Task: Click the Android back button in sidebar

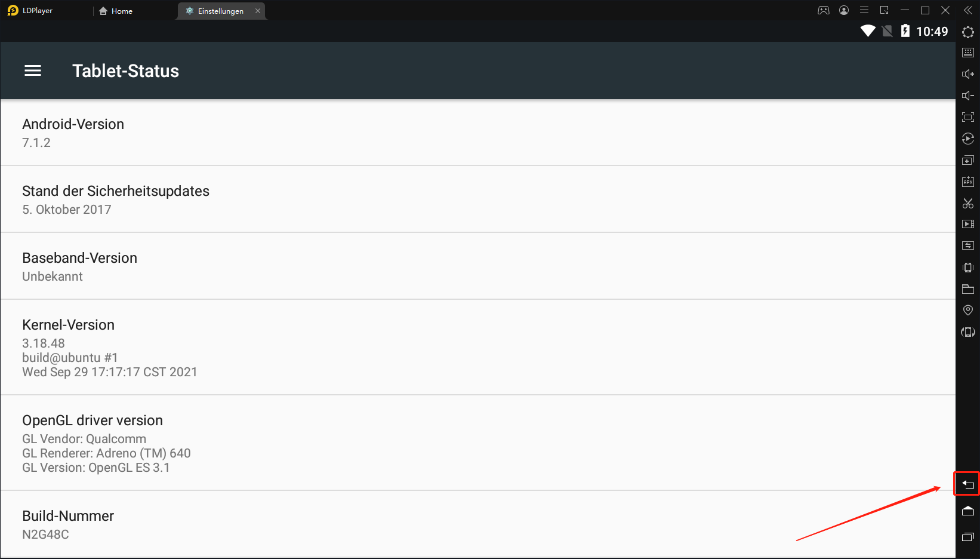Action: point(968,484)
